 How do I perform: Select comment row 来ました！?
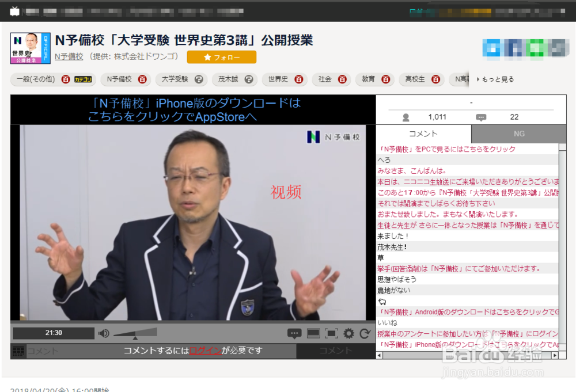click(467, 236)
